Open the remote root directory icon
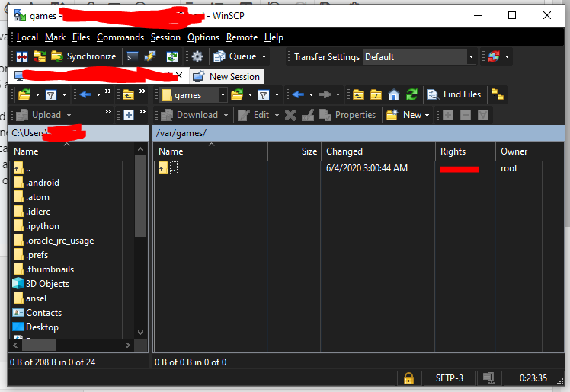Screen dimensions: 570x392 [376, 95]
